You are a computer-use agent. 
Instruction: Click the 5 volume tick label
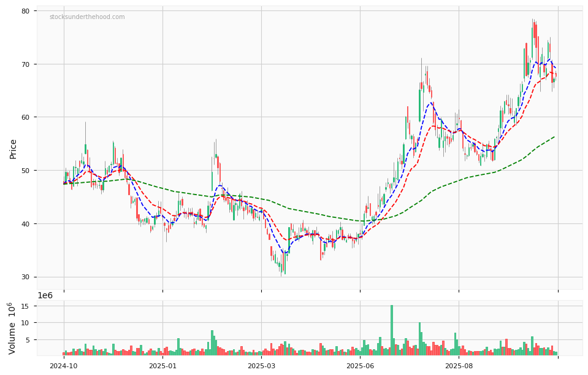point(28,339)
